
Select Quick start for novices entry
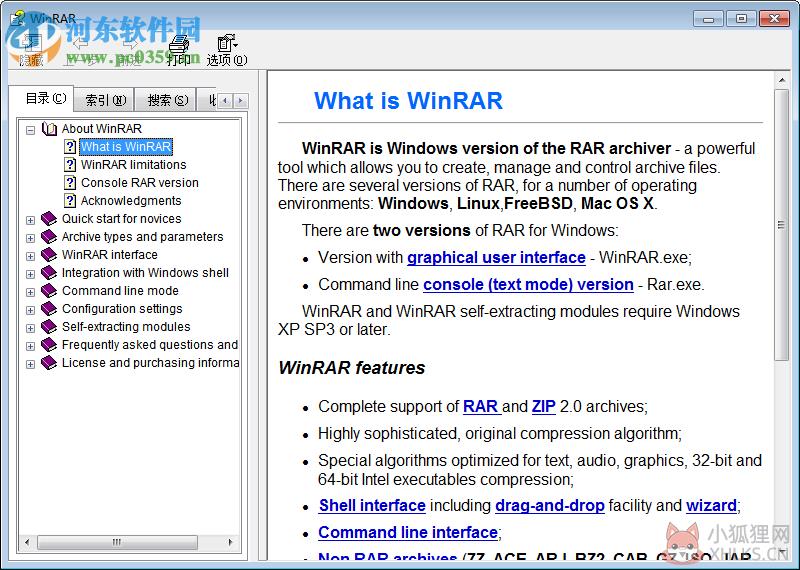[121, 218]
